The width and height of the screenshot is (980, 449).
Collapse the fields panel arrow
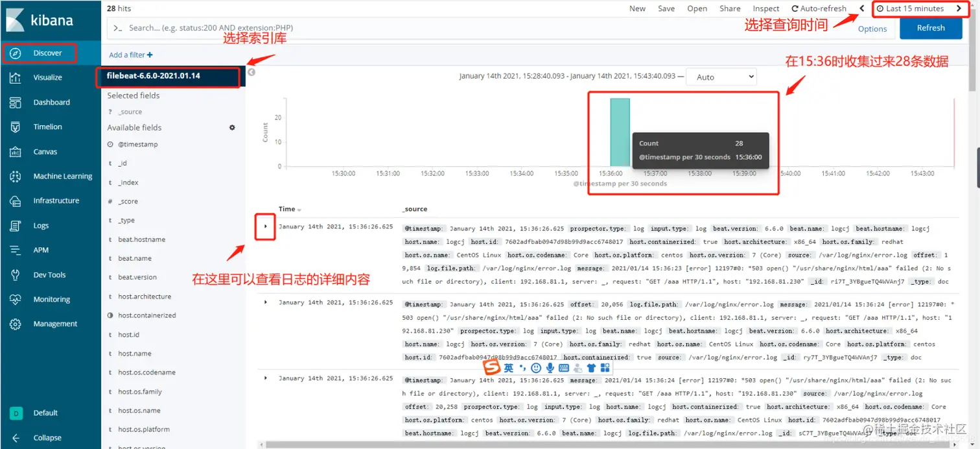coord(251,72)
